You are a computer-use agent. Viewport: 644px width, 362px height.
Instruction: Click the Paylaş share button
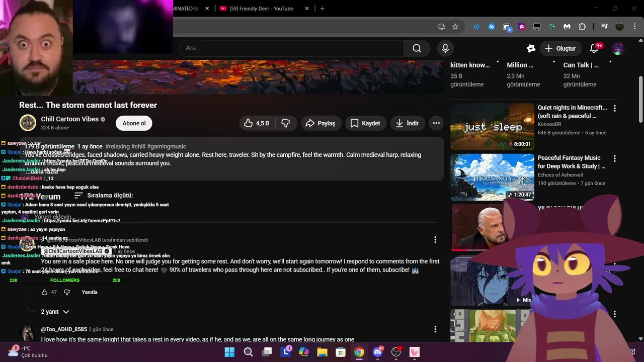320,123
